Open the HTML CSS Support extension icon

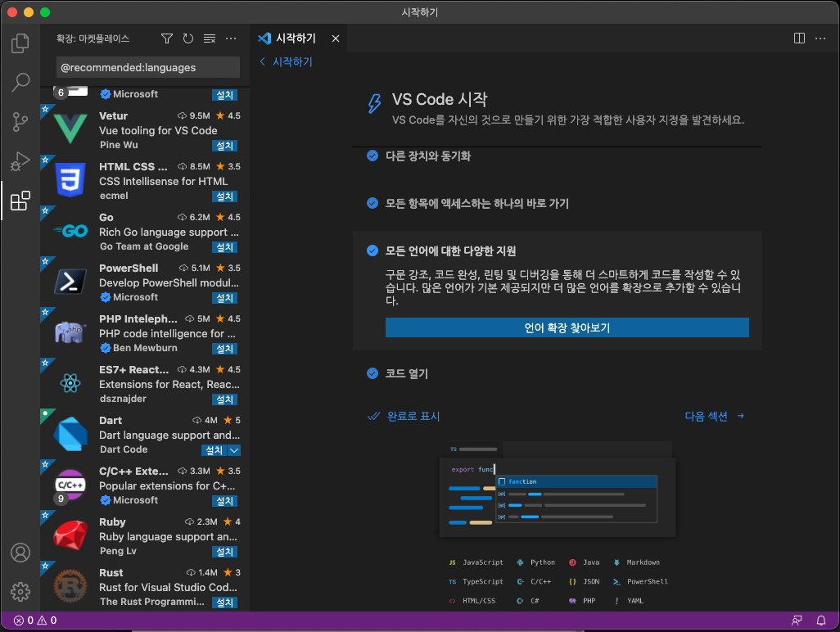pos(70,179)
